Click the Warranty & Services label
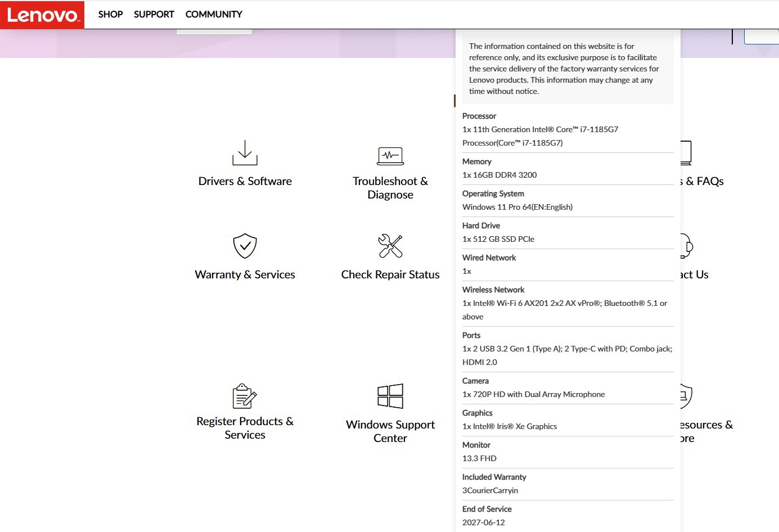 (x=245, y=274)
